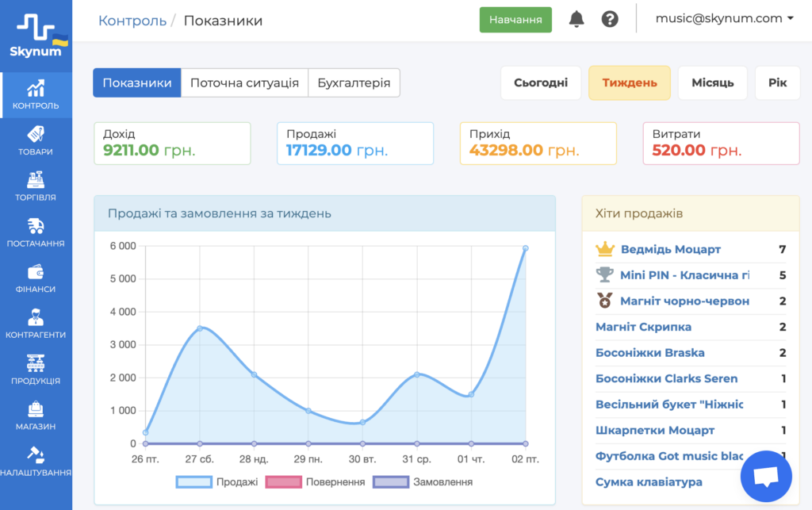Click the 02 пт. sales peak data point
The width and height of the screenshot is (812, 510).
pyautogui.click(x=525, y=248)
